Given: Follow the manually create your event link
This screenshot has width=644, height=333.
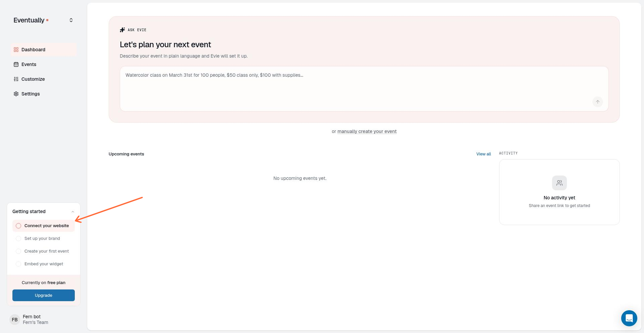Looking at the screenshot, I should [367, 131].
